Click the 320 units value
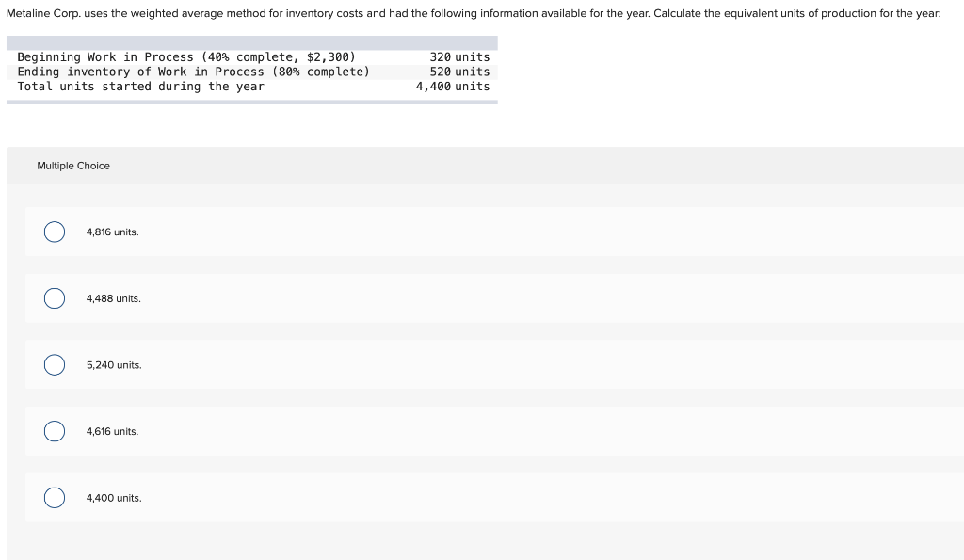 (460, 56)
